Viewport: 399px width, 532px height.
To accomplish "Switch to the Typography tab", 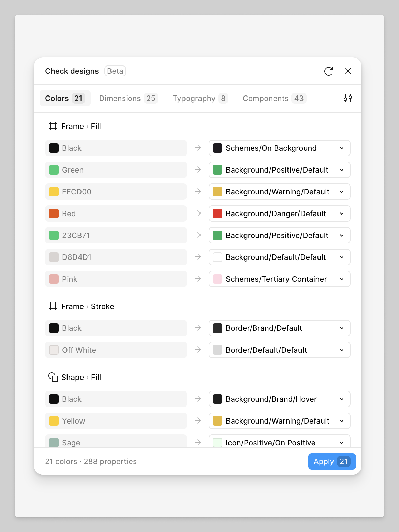I will (x=199, y=98).
